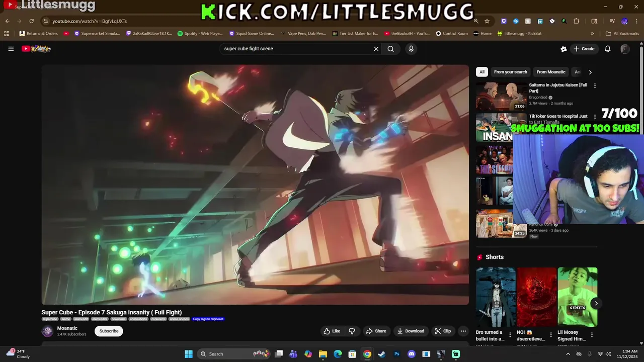
Task: Open Saitama in Jujutsu Kaisen video thumbnail
Action: [501, 97]
